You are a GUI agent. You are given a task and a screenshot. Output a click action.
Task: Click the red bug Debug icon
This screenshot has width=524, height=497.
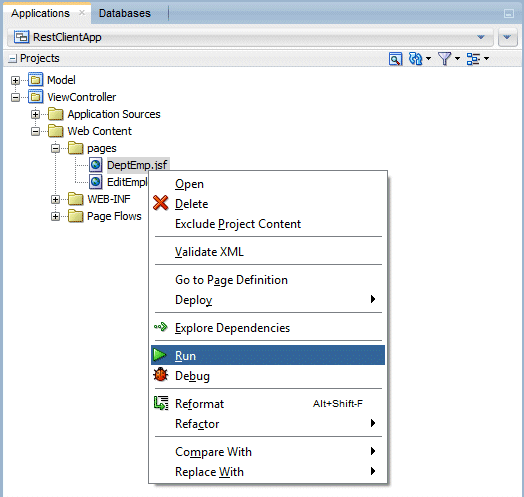click(160, 375)
